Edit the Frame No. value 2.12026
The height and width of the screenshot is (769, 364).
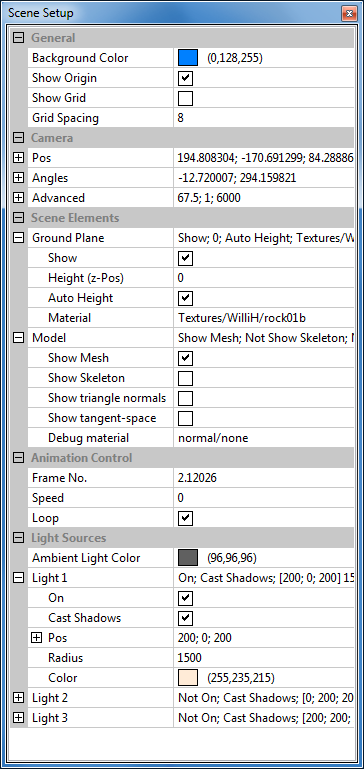click(x=263, y=478)
